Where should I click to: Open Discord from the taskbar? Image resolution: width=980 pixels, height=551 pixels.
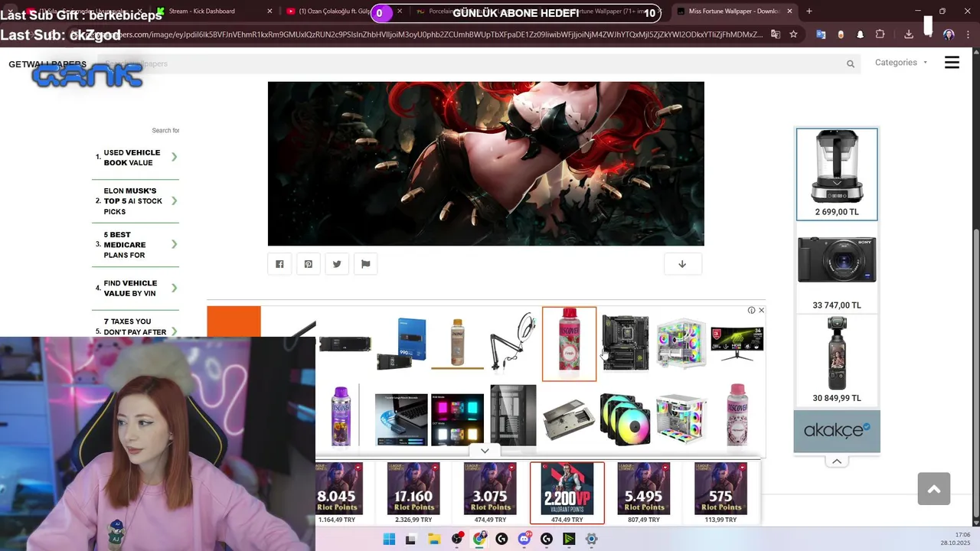click(x=524, y=539)
